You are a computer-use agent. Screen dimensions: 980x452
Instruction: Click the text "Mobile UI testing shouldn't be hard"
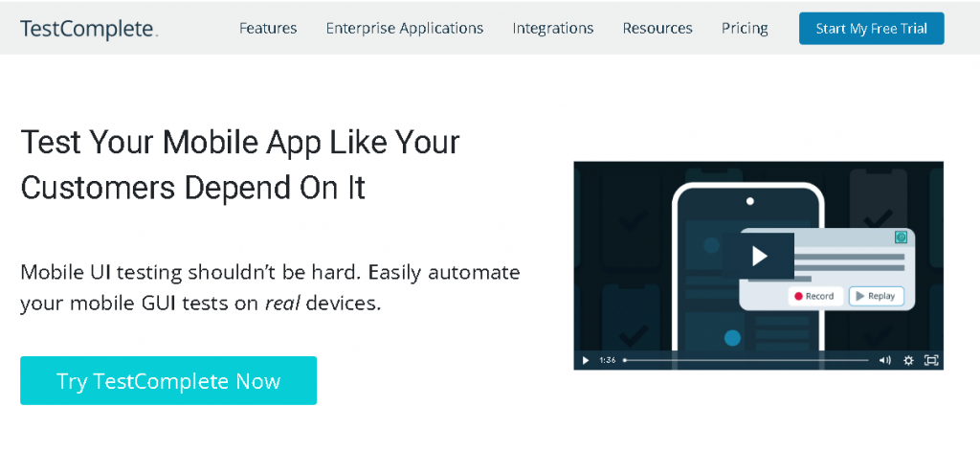point(190,273)
